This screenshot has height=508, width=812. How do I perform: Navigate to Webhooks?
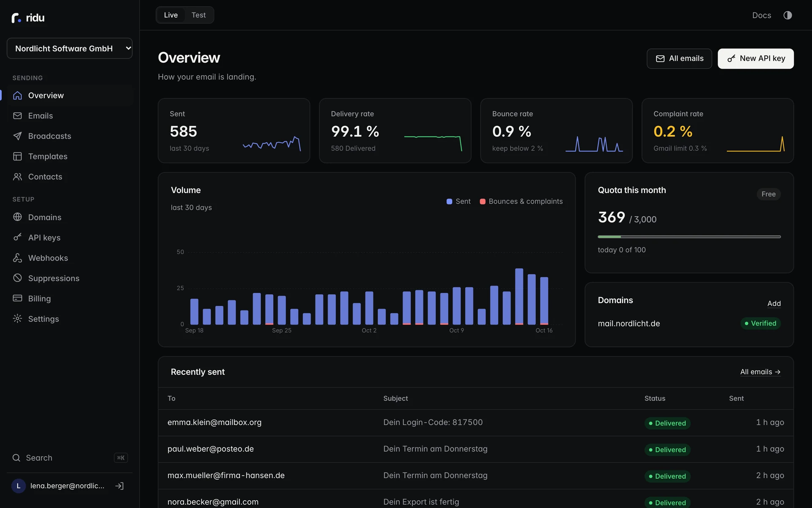pos(70,258)
